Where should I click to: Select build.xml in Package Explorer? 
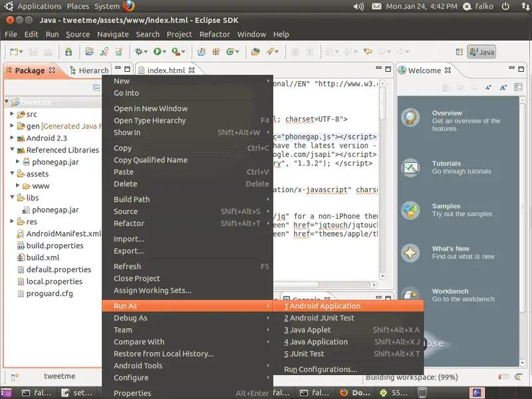click(x=39, y=258)
